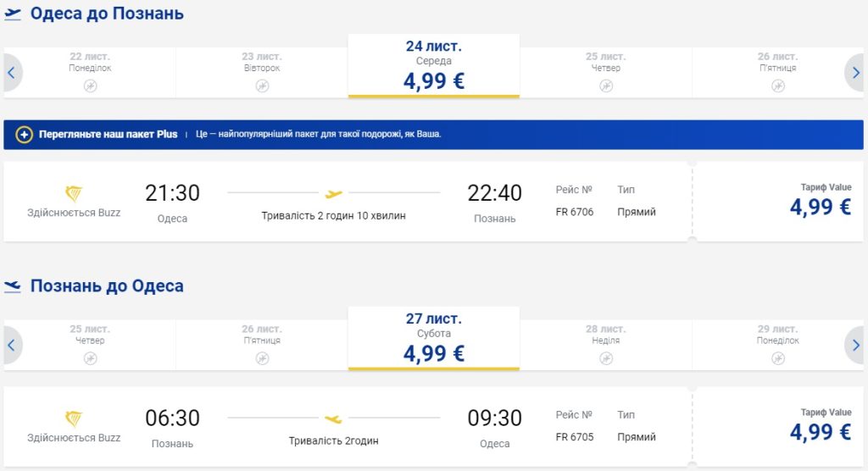Click the no-flight icon under 28 лист. Неділя
This screenshot has width=868, height=471.
[x=605, y=358]
